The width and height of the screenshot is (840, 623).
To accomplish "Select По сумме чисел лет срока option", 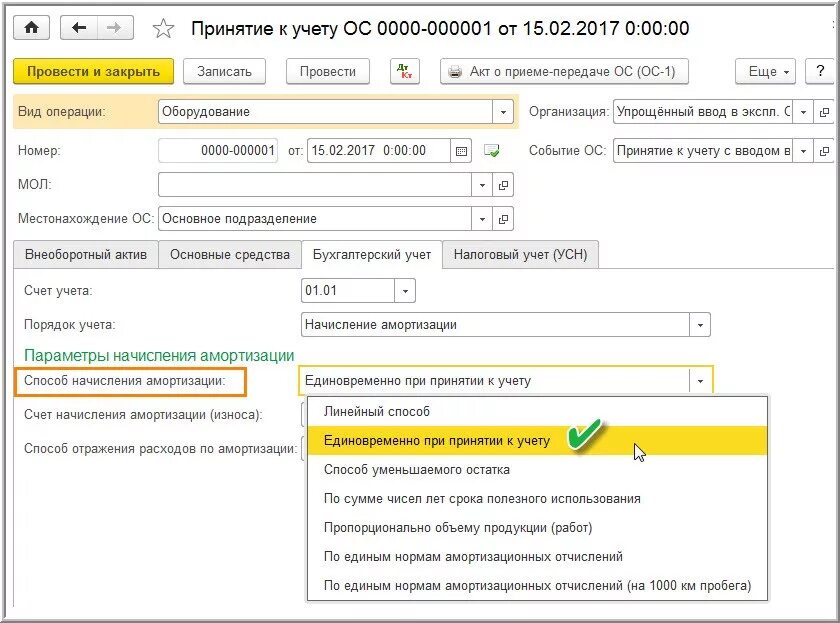I will click(537, 499).
